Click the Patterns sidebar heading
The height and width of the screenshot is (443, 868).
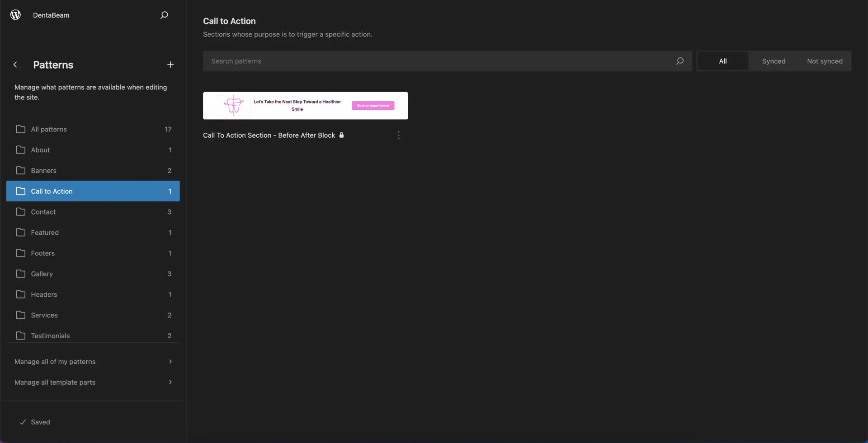(x=53, y=65)
